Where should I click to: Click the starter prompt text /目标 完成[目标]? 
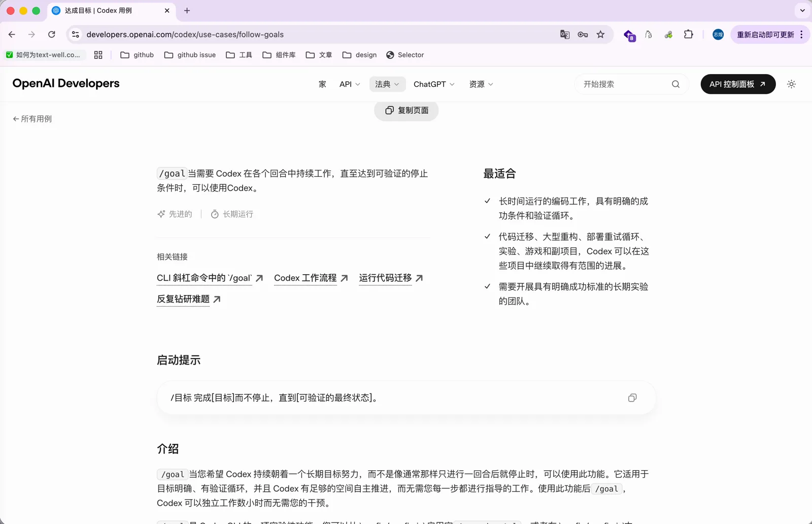tap(275, 398)
